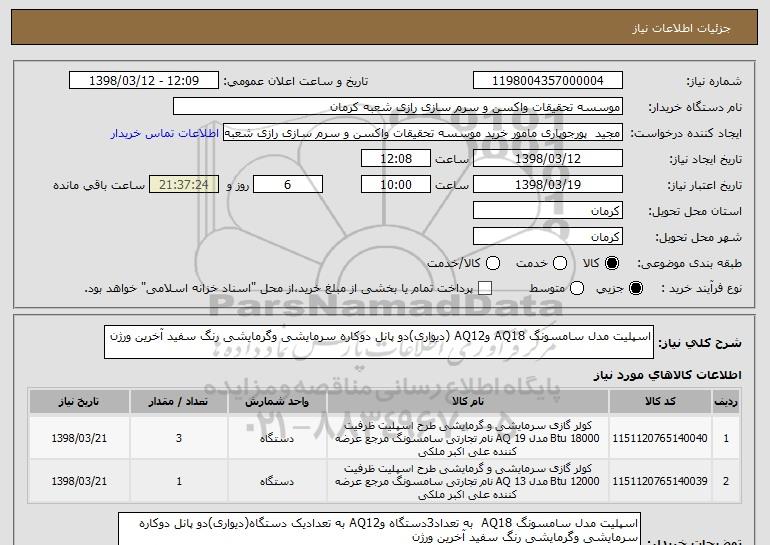Open the اطلاعات تماس خریدار link
This screenshot has width=770, height=545.
click(165, 134)
